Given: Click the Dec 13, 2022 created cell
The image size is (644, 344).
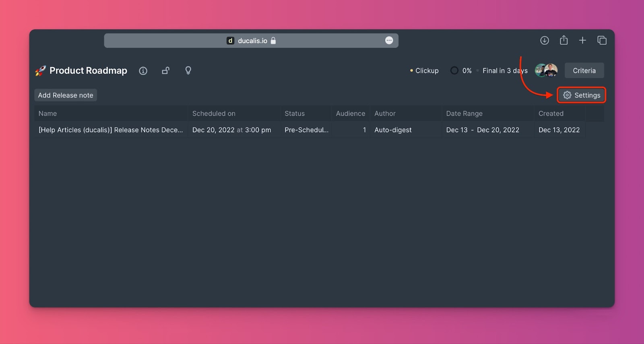Looking at the screenshot, I should point(560,130).
